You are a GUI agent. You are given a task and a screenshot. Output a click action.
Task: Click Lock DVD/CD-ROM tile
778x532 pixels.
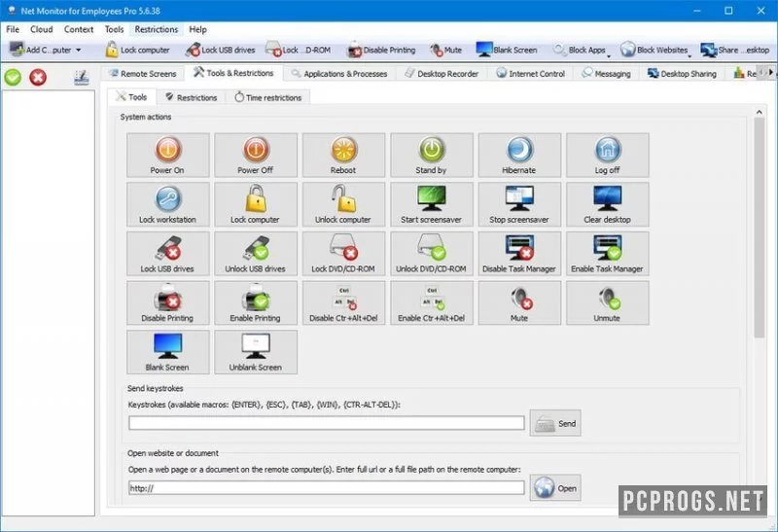click(343, 253)
